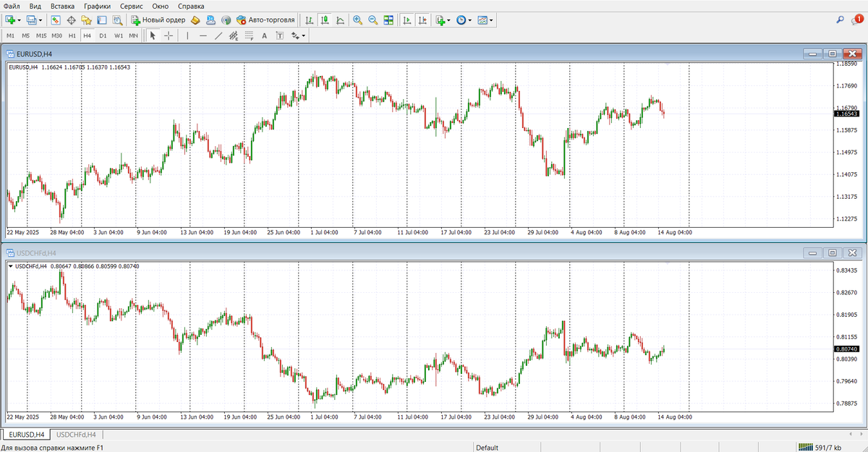Image resolution: width=868 pixels, height=452 pixels.
Task: Switch chart timeframe to D1
Action: pyautogui.click(x=101, y=35)
